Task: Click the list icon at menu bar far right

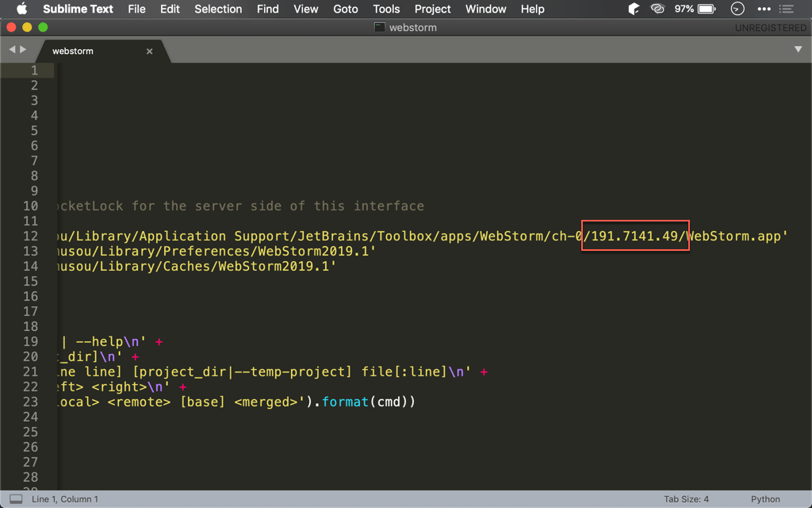Action: point(787,9)
